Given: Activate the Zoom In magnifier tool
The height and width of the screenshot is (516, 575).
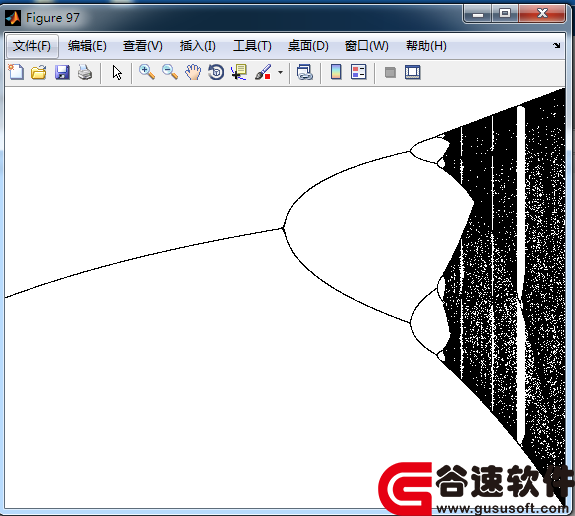Looking at the screenshot, I should [x=147, y=72].
